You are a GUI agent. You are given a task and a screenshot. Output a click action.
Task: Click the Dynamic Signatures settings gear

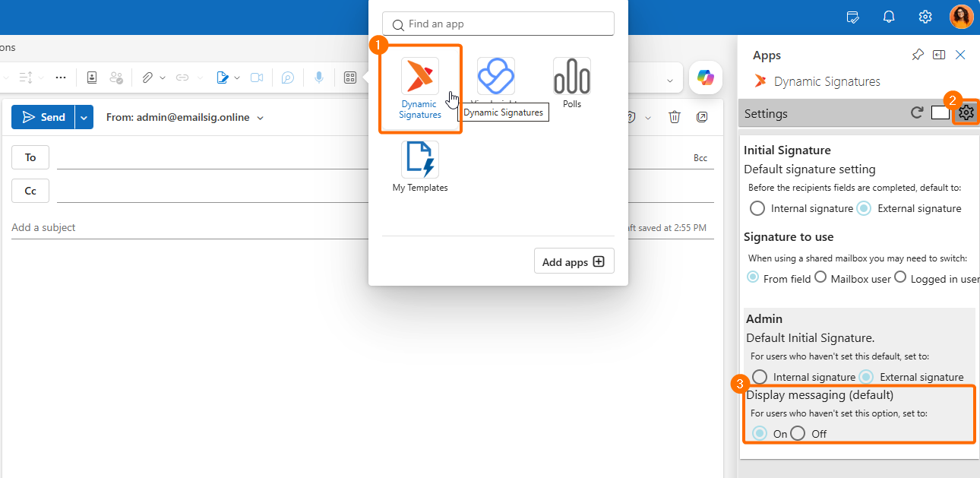click(966, 113)
